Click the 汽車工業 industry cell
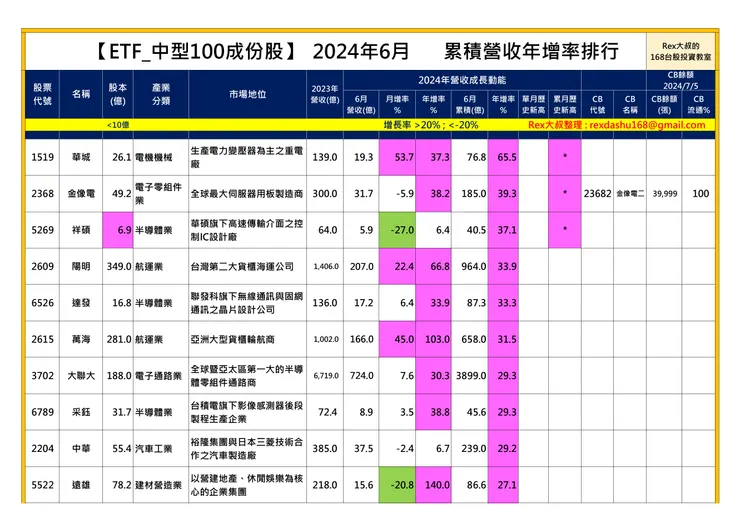 pos(161,448)
